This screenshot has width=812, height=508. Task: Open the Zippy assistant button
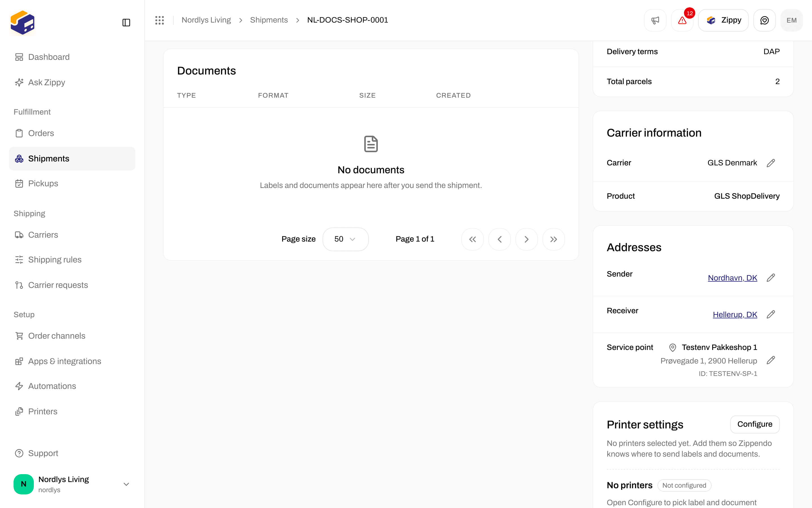[x=723, y=20]
